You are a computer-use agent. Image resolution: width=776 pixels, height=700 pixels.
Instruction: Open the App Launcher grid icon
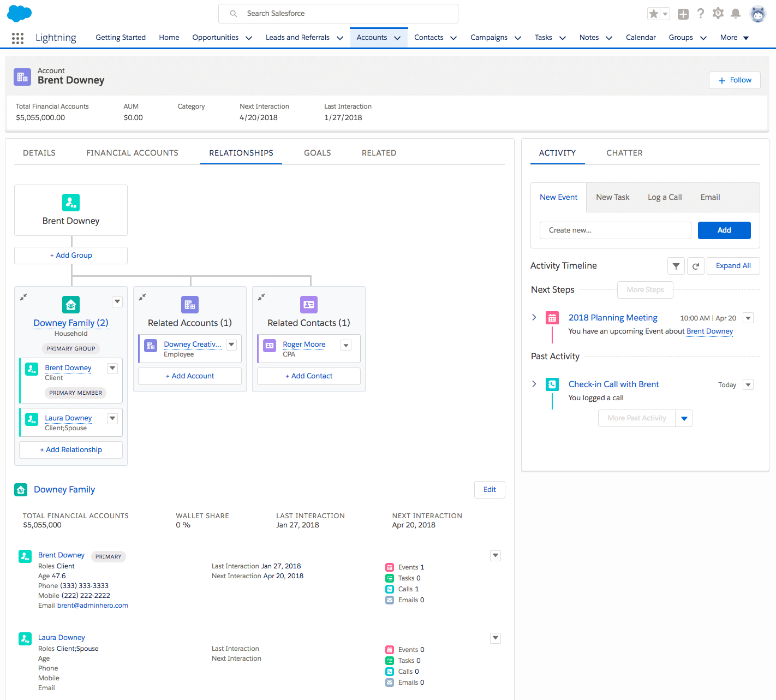point(17,38)
